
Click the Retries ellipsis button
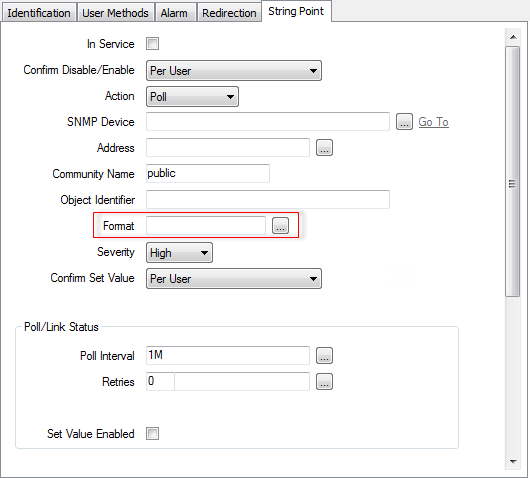324,382
